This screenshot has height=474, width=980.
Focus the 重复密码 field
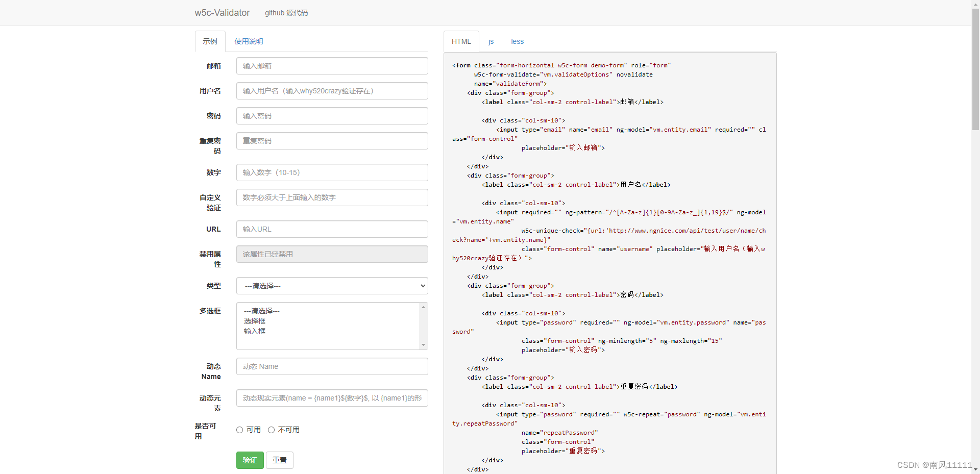click(332, 141)
